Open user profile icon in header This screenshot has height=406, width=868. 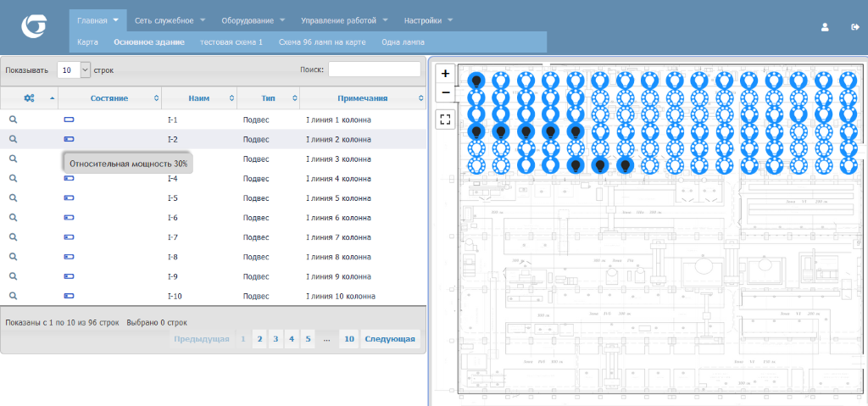(825, 27)
